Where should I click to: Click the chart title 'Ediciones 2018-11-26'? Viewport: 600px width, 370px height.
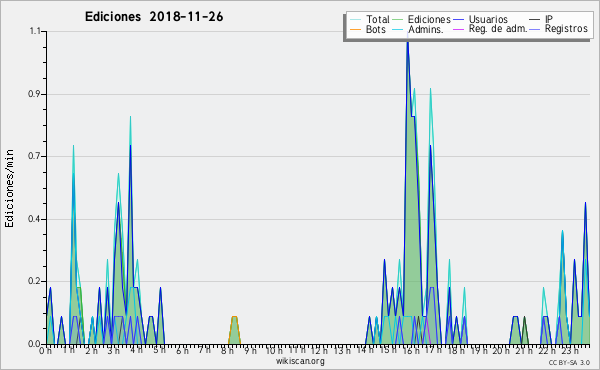coord(154,17)
